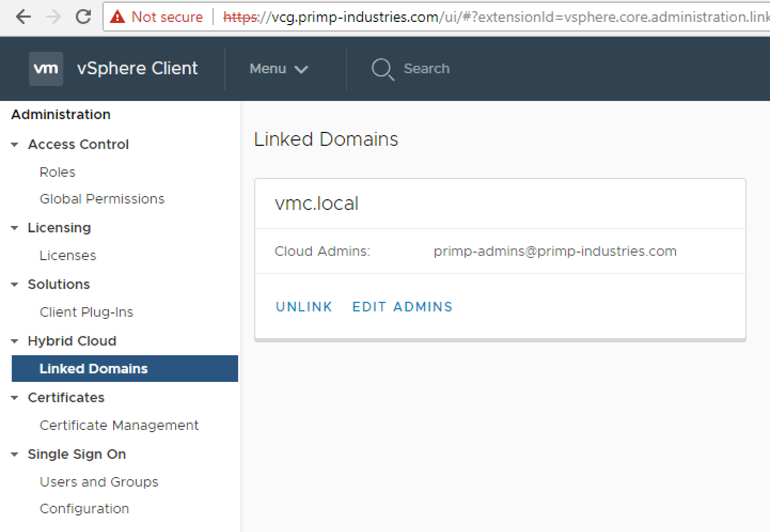Open Users and Groups
Screen dimensions: 770x532
coord(99,482)
